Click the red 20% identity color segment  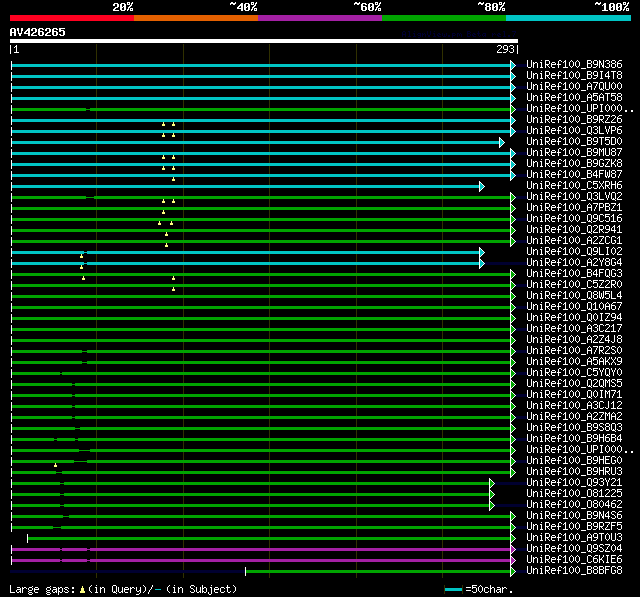(72, 18)
